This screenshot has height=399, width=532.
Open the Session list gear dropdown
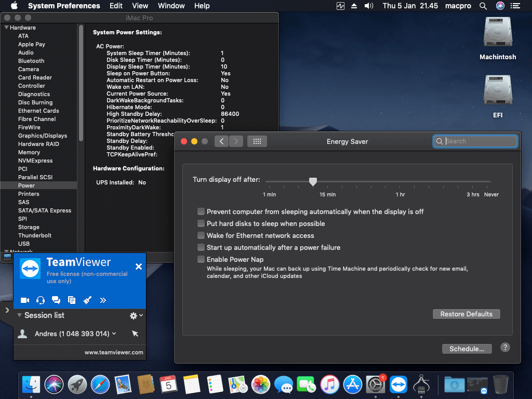[x=136, y=316]
